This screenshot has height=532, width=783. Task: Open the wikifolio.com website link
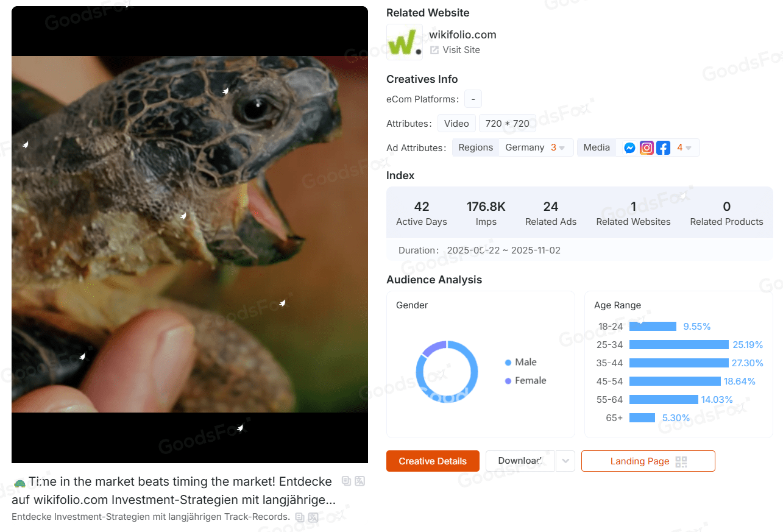click(462, 35)
